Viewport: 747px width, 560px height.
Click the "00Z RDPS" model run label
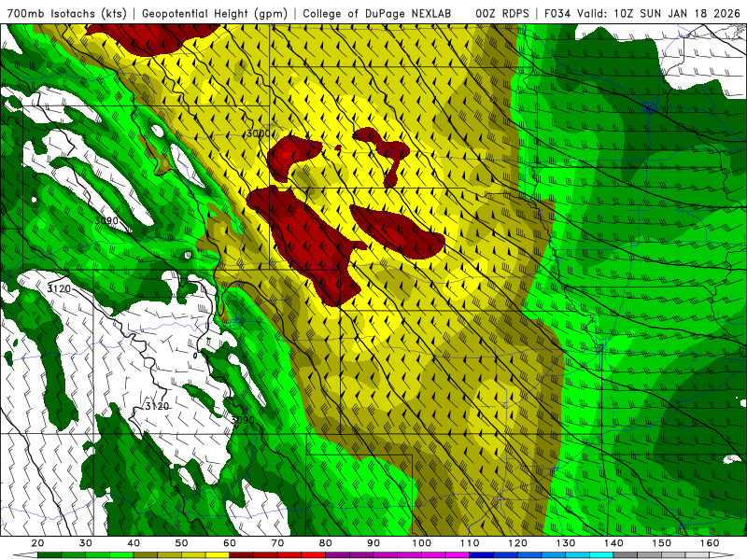501,14
